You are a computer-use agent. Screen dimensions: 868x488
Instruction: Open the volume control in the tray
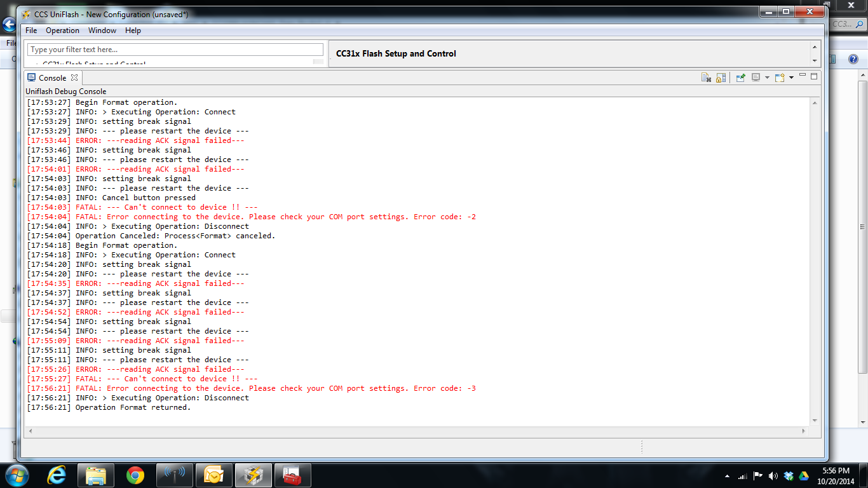click(x=773, y=476)
